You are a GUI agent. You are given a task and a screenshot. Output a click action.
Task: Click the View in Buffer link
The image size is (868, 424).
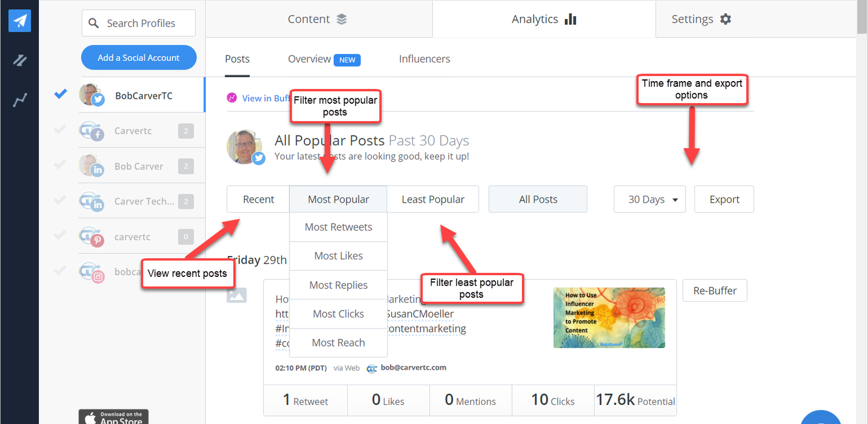pos(266,98)
